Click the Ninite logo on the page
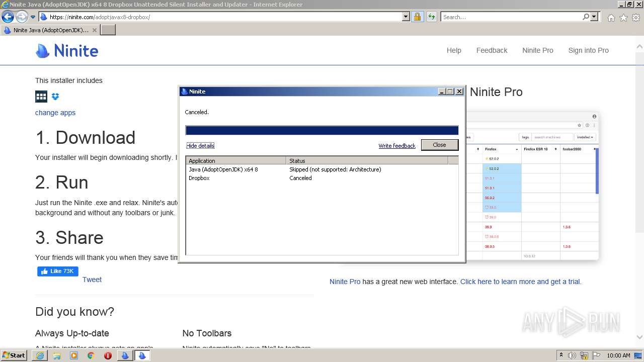This screenshot has height=362, width=644. click(x=67, y=51)
